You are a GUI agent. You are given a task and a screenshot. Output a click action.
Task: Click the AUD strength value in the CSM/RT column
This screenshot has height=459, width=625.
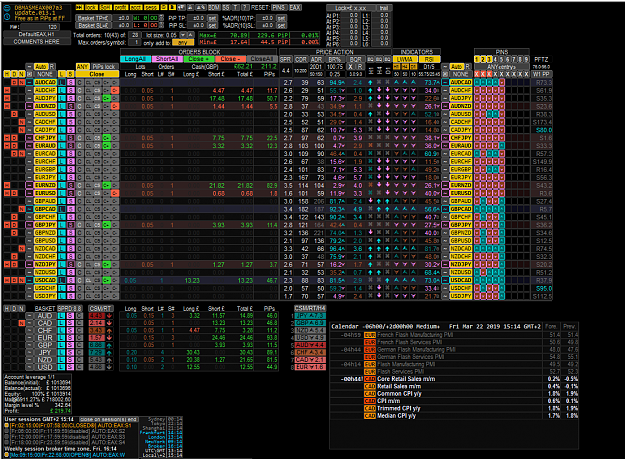tap(96, 316)
